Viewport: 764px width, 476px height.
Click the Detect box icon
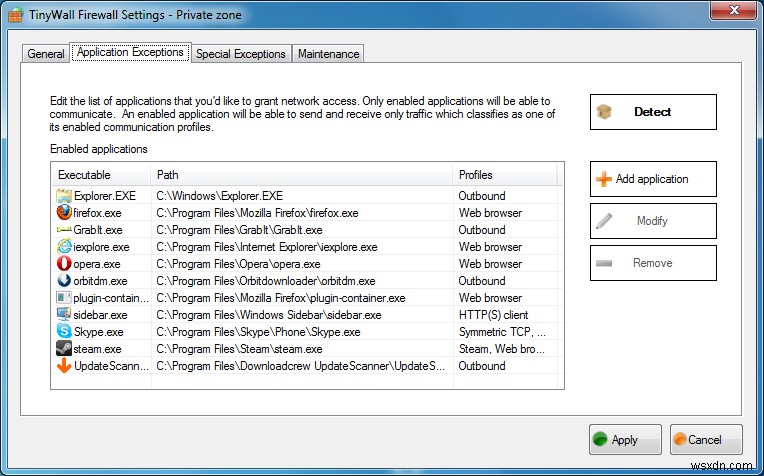(604, 112)
